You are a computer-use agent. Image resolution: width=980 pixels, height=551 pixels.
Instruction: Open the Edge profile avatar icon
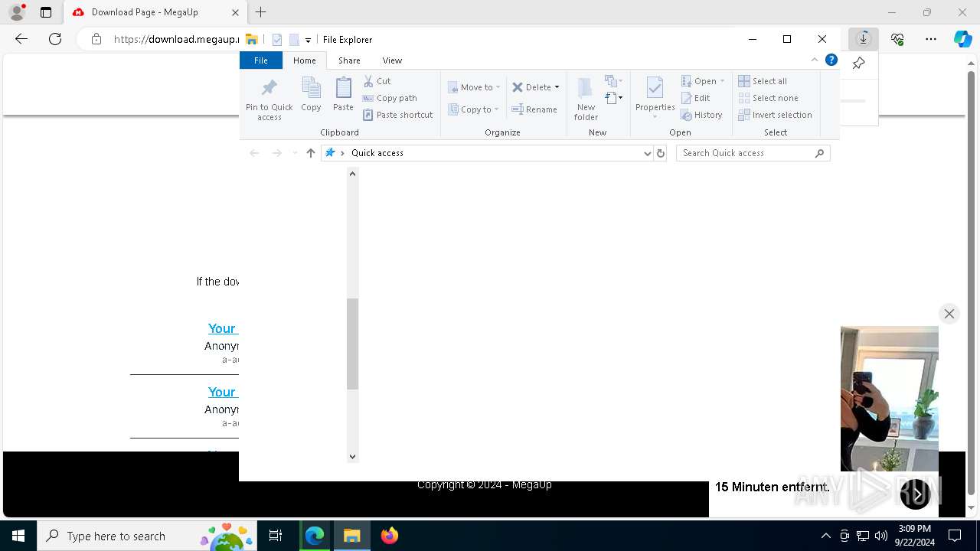click(x=17, y=12)
